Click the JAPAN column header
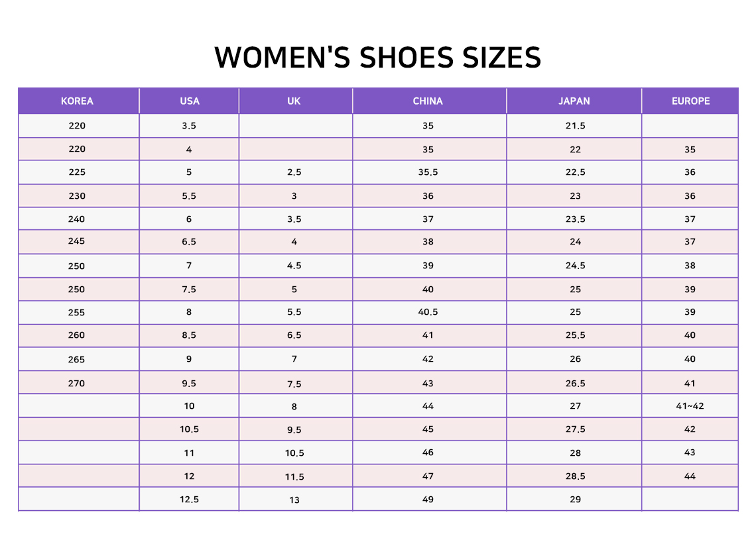 (574, 101)
